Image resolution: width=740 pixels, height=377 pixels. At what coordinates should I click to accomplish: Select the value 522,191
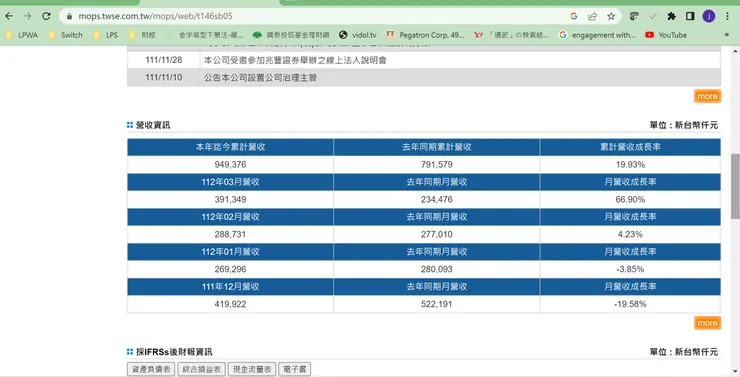pyautogui.click(x=437, y=304)
